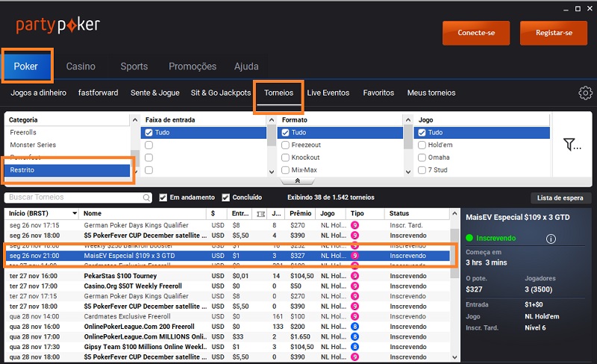Open the Meus torneios sub-tab
Image resolution: width=597 pixels, height=364 pixels.
[x=431, y=93]
